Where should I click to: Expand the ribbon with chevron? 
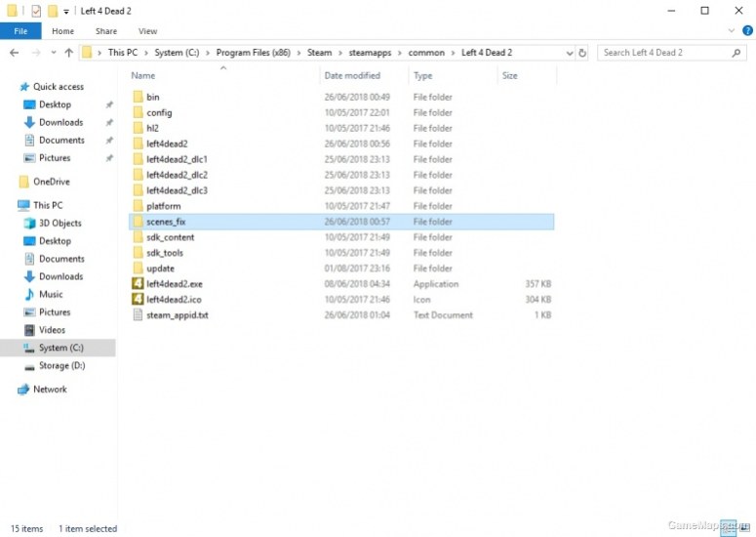tap(732, 30)
